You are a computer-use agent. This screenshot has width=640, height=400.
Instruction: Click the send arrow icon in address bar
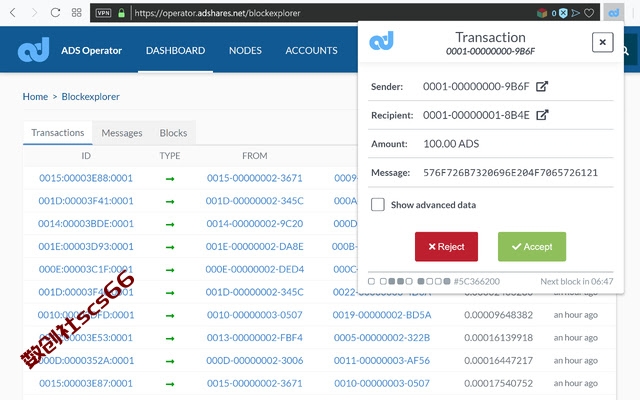click(x=576, y=13)
